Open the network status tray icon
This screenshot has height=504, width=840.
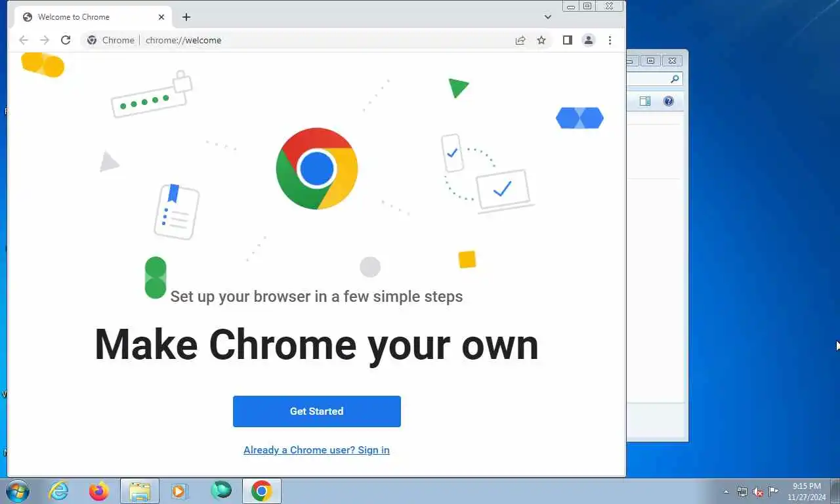tap(742, 492)
